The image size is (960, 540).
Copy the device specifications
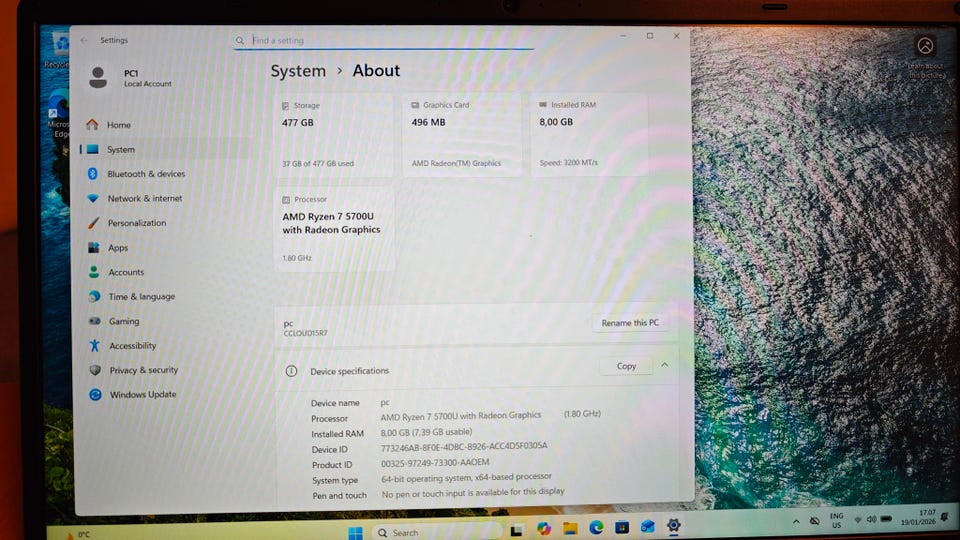(x=626, y=366)
